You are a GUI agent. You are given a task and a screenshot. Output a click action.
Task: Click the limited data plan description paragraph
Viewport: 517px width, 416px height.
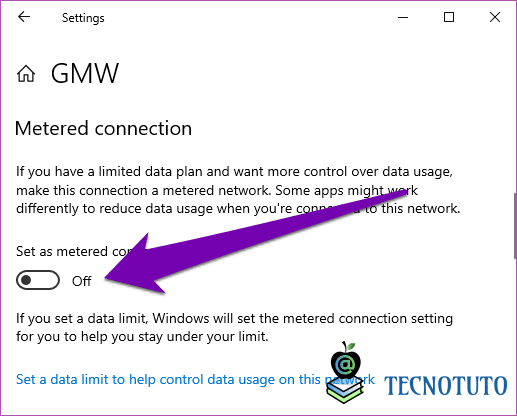[238, 190]
